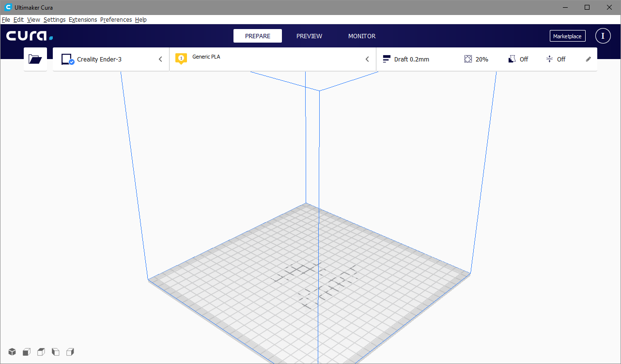Open the account avatar circle
This screenshot has width=621, height=364.
pos(603,36)
